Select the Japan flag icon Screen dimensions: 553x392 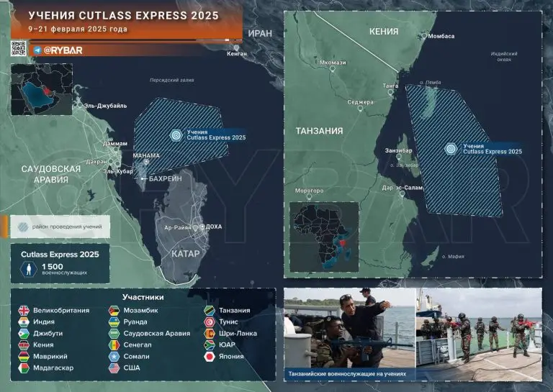(210, 357)
